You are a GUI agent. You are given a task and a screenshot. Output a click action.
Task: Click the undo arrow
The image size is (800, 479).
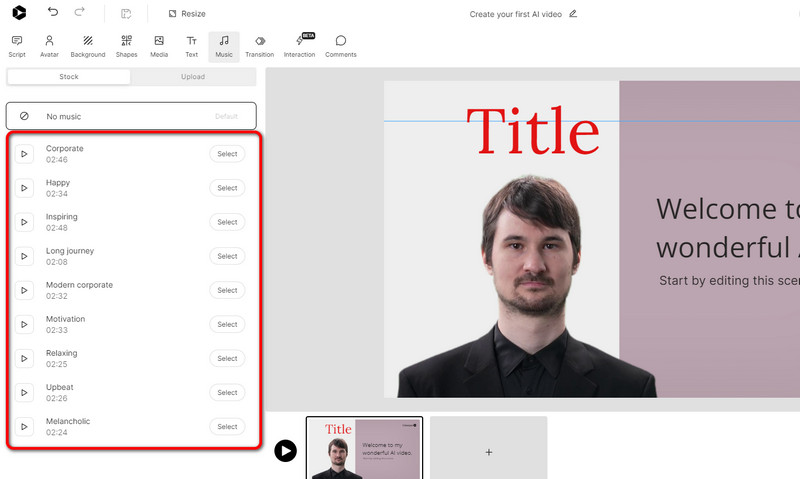(x=53, y=13)
